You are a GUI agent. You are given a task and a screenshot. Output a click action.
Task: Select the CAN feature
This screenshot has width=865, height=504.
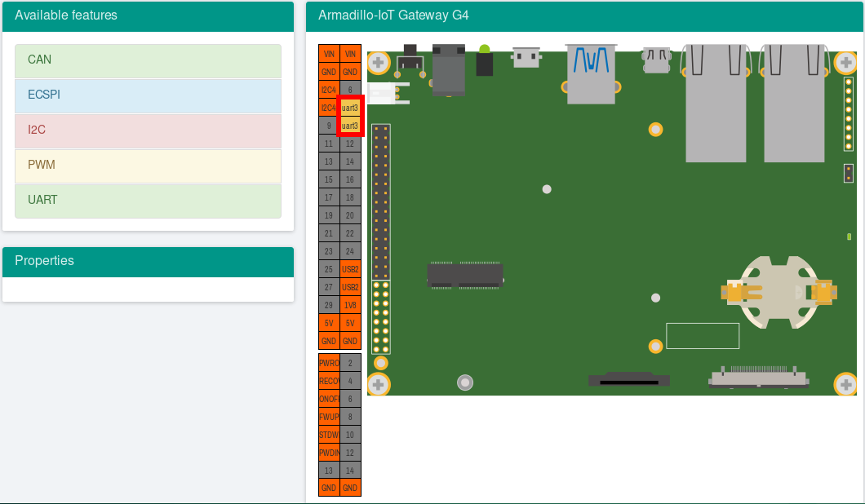pos(148,60)
